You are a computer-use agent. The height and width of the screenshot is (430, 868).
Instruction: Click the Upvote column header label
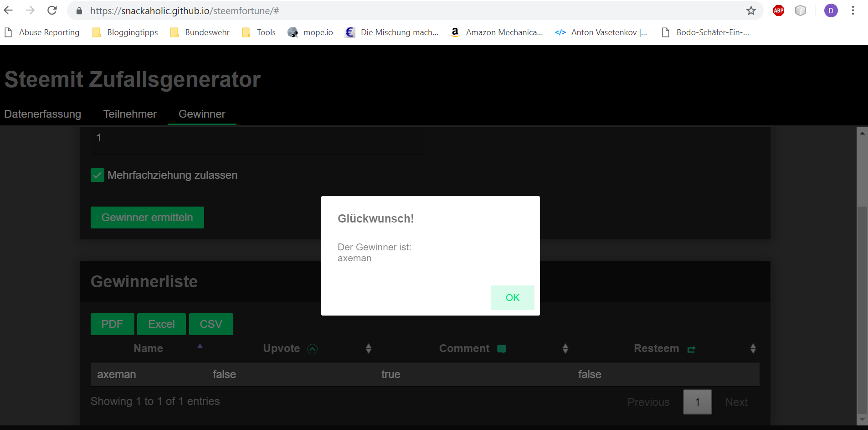(282, 348)
